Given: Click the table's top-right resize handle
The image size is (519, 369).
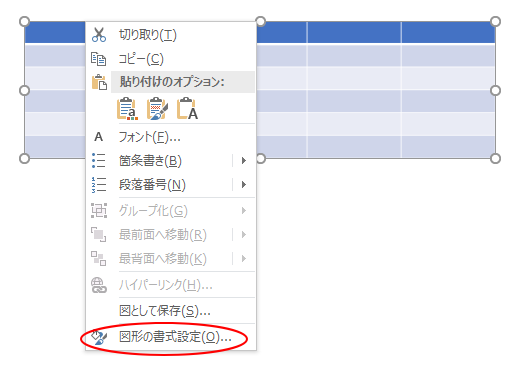Looking at the screenshot, I should point(495,22).
